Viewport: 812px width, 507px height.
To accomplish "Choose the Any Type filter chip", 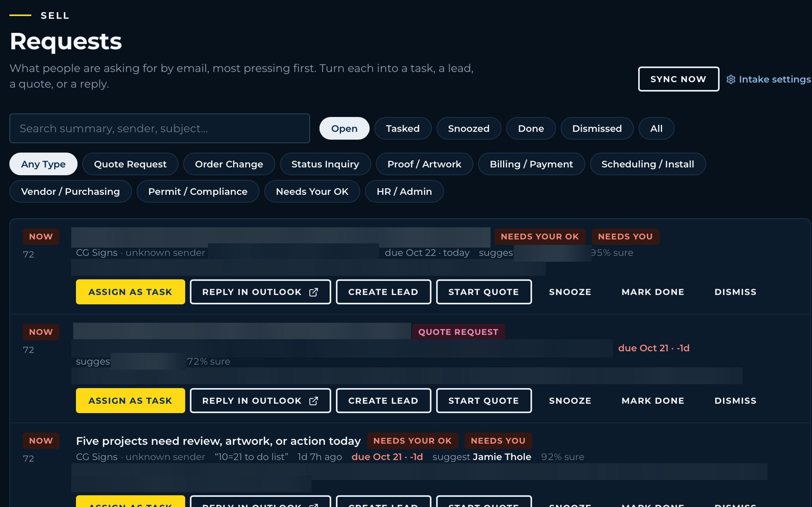I will click(x=43, y=164).
